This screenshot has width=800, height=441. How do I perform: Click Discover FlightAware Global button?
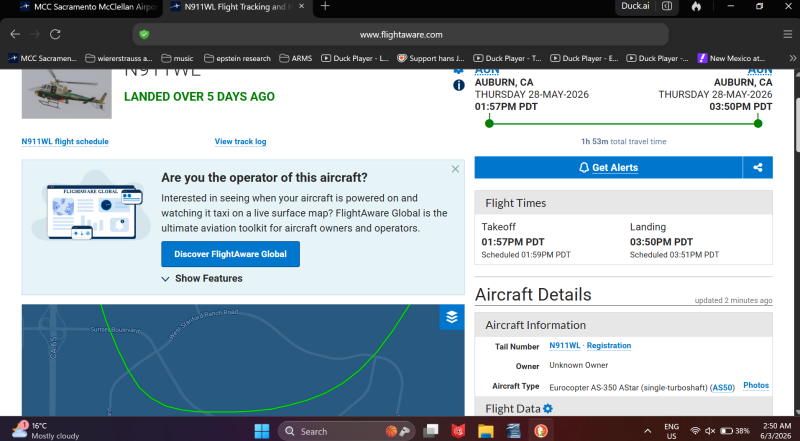pyautogui.click(x=231, y=254)
